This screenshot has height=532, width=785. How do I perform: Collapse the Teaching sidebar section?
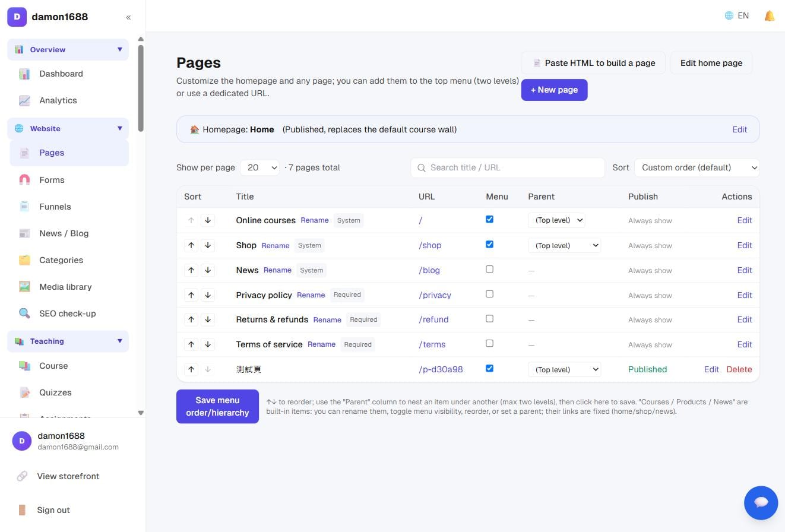coord(68,341)
